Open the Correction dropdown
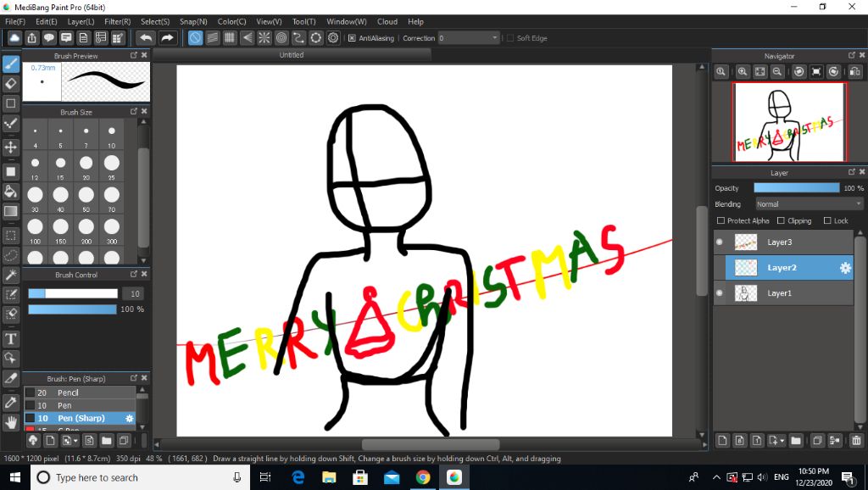 click(469, 37)
